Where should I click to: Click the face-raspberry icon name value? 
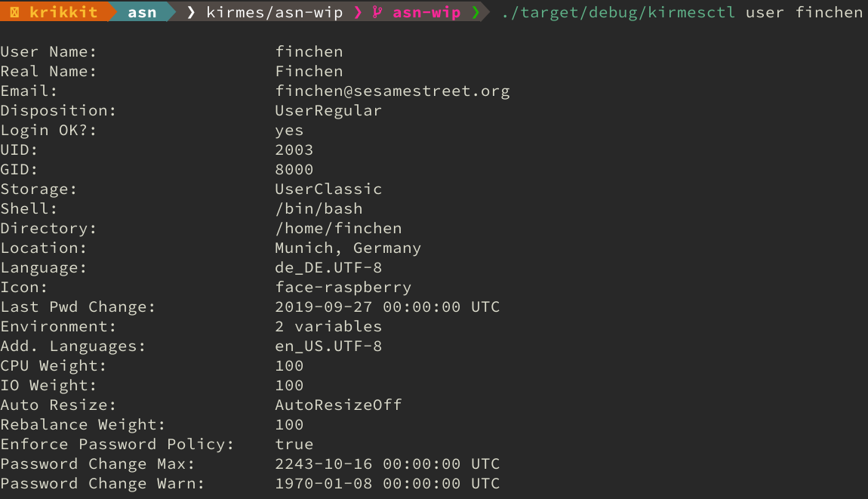click(x=343, y=288)
